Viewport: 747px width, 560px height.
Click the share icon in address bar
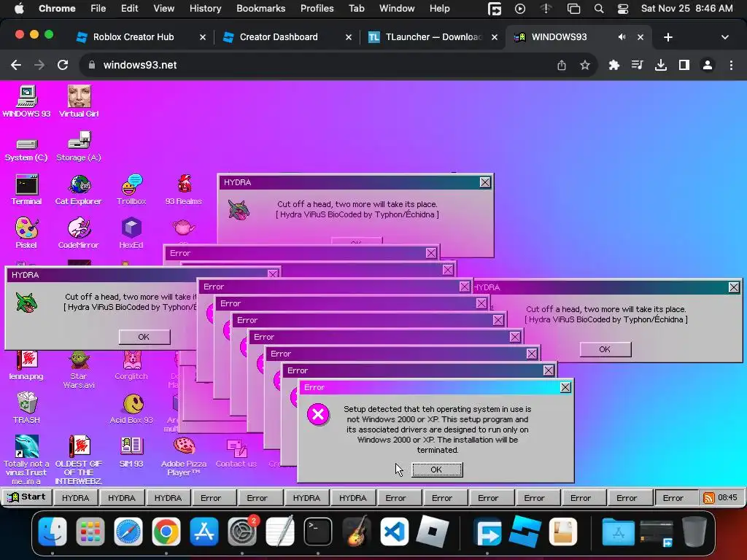(x=562, y=65)
